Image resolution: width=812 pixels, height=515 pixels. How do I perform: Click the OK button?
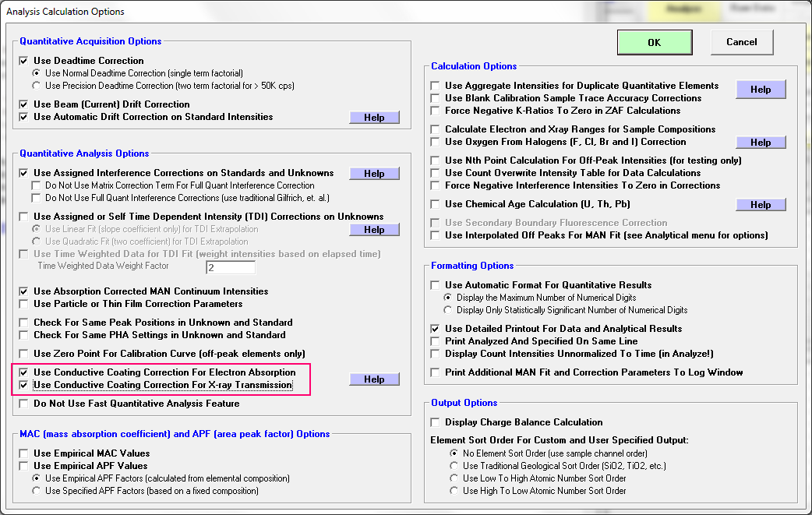click(654, 43)
